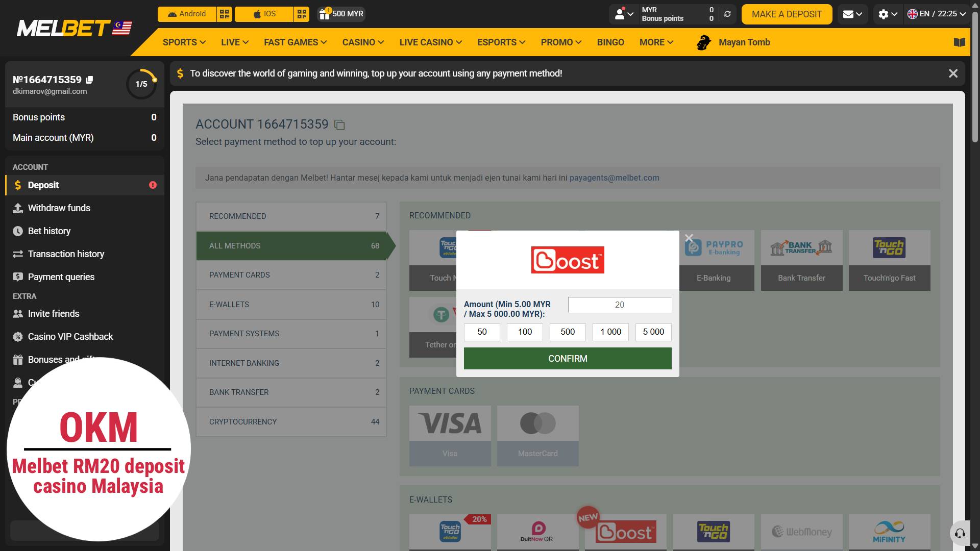980x551 pixels.
Task: Click the Melbet logo
Action: (75, 28)
